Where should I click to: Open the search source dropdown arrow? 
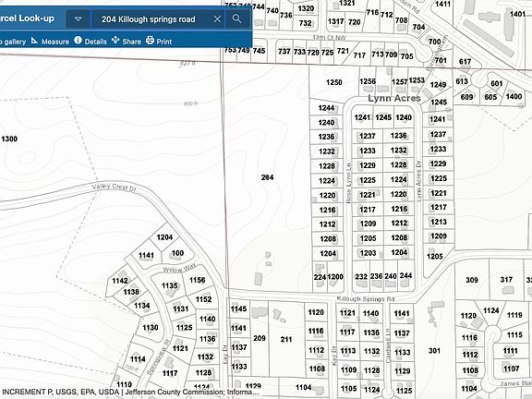(78, 19)
